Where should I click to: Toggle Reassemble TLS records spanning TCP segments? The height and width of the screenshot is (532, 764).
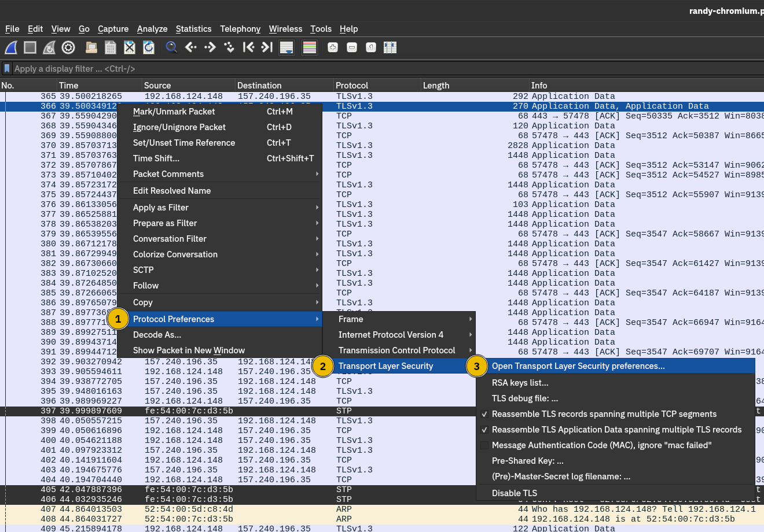click(604, 414)
